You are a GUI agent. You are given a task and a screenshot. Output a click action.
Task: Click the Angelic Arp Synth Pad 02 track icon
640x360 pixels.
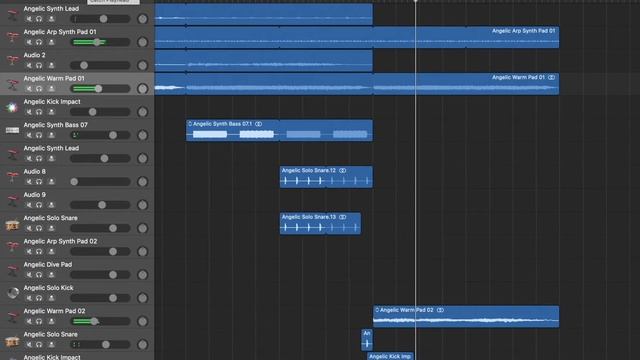(12, 247)
